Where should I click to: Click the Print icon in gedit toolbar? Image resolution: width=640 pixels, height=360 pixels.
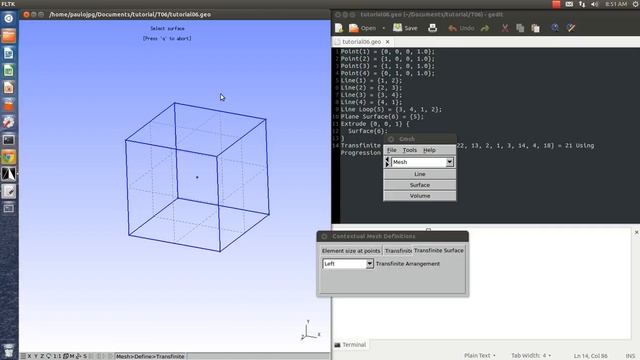[433, 28]
